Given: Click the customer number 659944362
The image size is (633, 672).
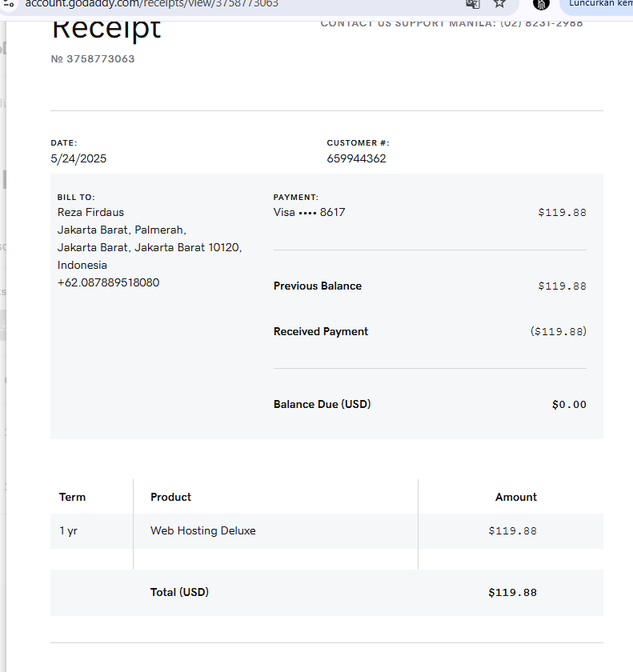Looking at the screenshot, I should click(356, 158).
